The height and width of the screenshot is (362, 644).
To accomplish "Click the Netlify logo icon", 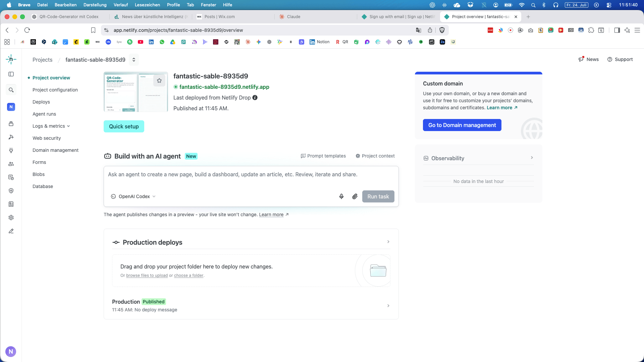I will tap(11, 59).
